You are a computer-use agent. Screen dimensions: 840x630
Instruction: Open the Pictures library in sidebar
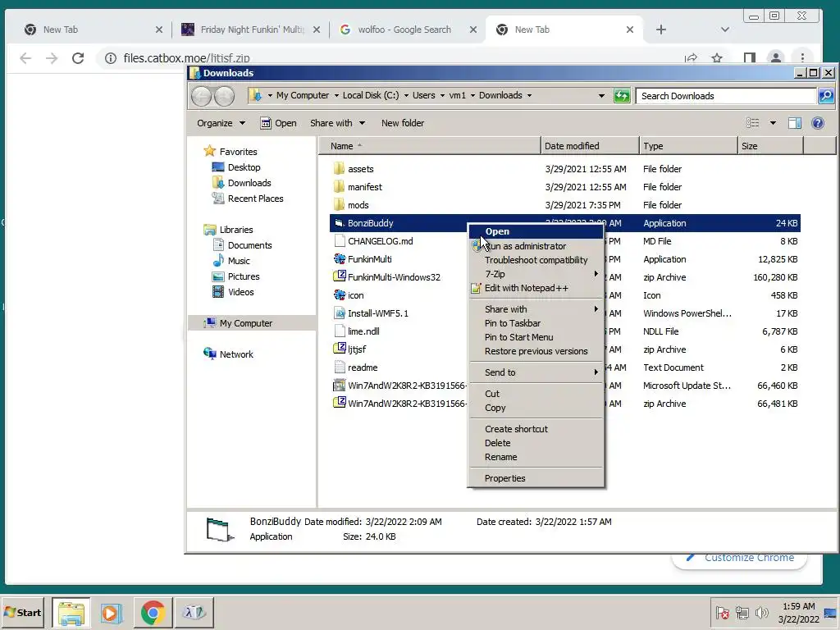click(x=235, y=276)
